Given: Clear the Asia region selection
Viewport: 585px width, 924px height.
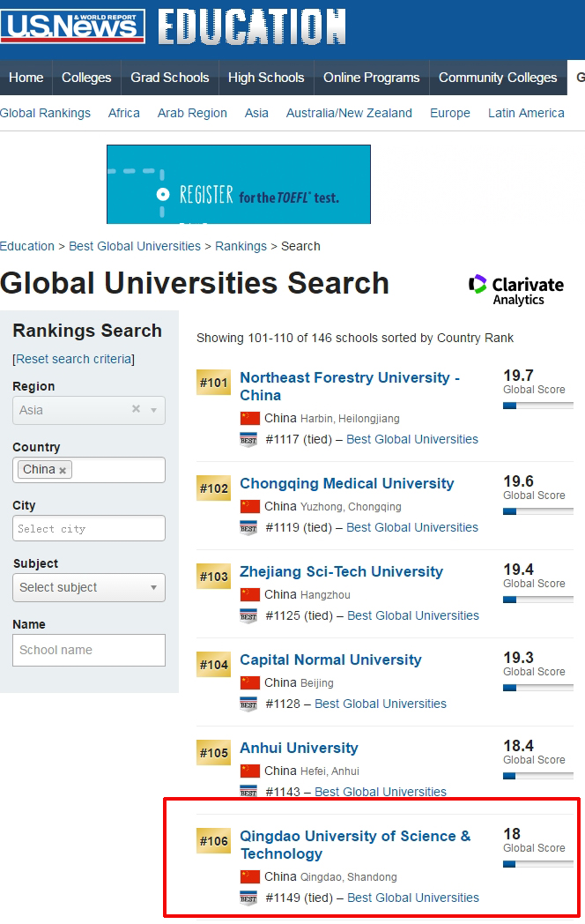Looking at the screenshot, I should (136, 410).
